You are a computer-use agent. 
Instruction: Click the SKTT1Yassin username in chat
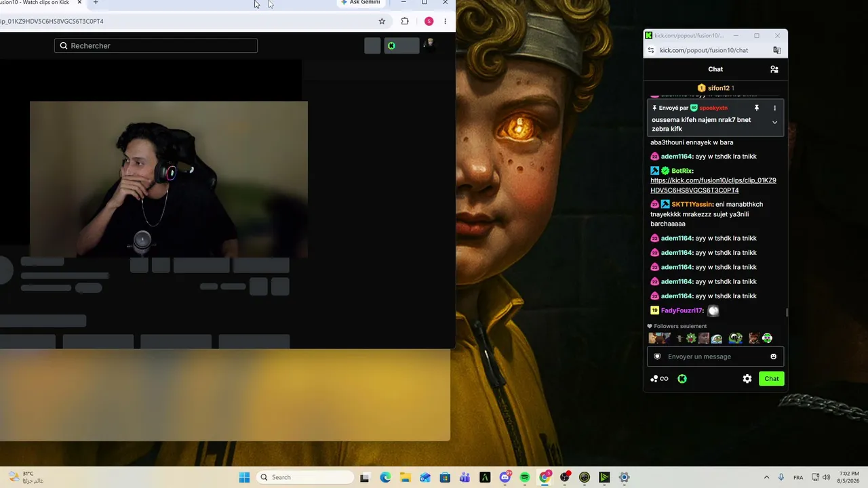[692, 204]
